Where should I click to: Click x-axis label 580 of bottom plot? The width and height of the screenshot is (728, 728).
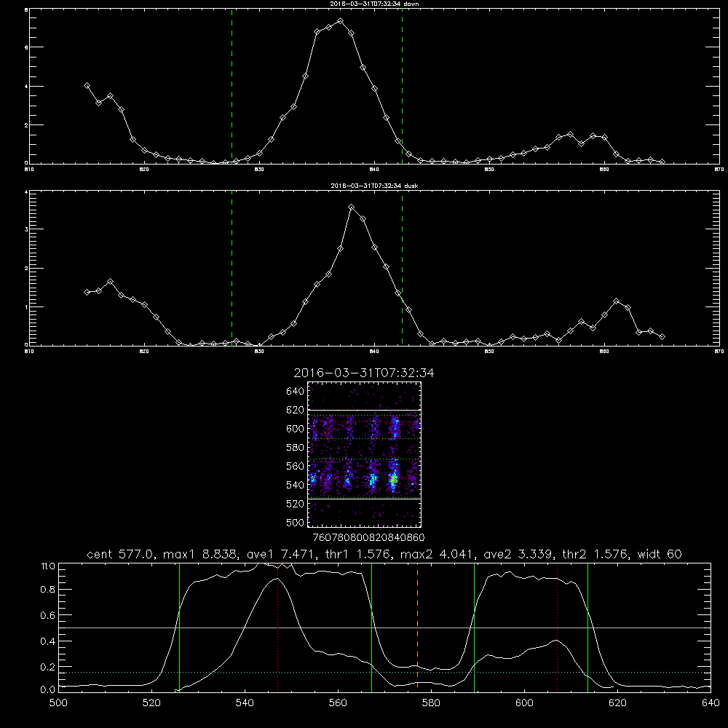[431, 703]
